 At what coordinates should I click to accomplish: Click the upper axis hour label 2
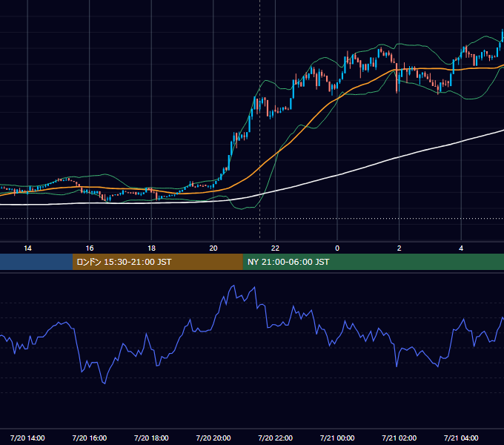pyautogui.click(x=399, y=248)
